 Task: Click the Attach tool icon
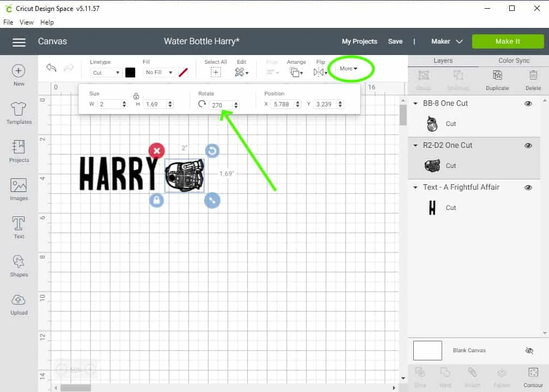coord(472,372)
